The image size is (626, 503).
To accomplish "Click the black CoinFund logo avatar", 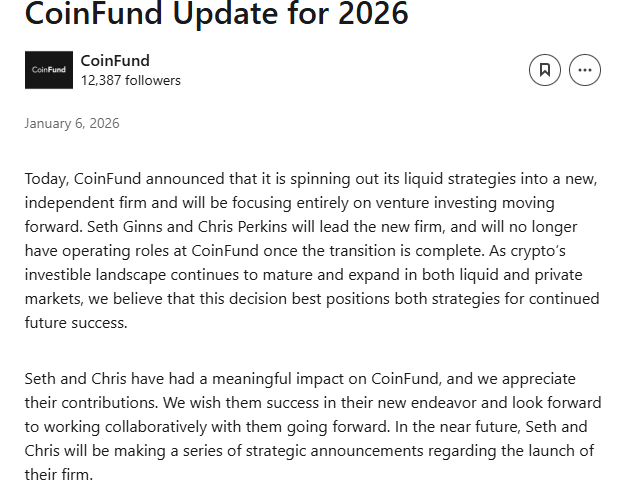I will (x=49, y=70).
